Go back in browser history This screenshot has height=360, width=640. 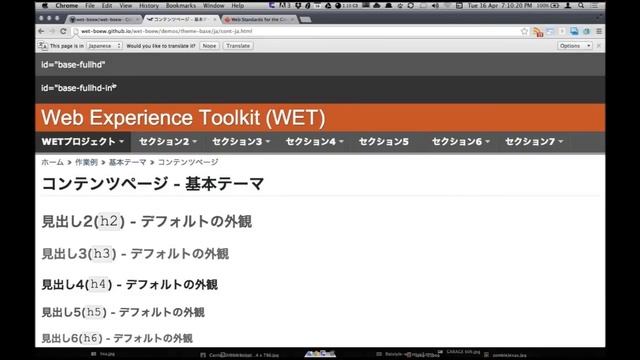pyautogui.click(x=41, y=31)
